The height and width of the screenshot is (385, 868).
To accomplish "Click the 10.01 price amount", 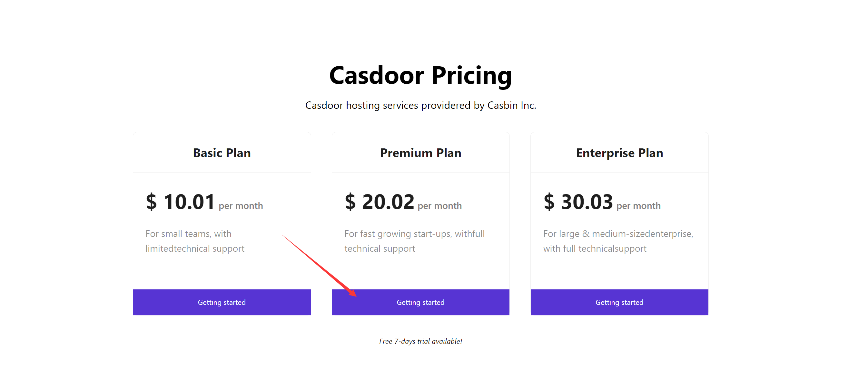I will [x=189, y=202].
